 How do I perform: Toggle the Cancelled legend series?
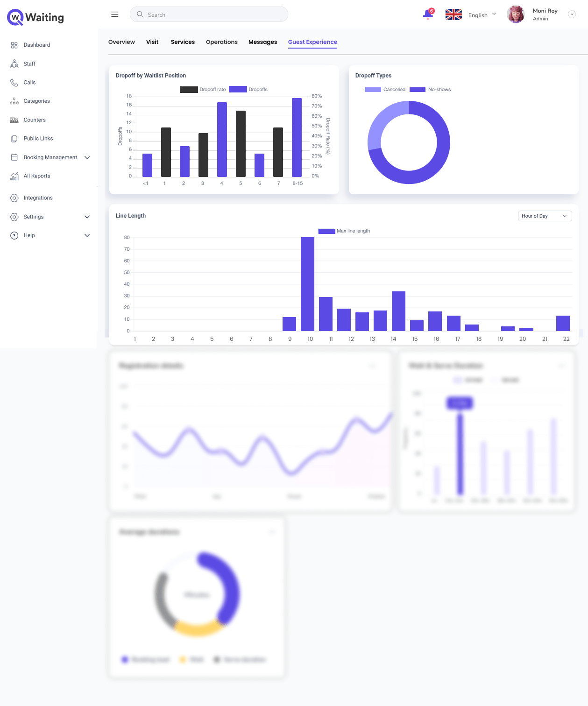385,90
